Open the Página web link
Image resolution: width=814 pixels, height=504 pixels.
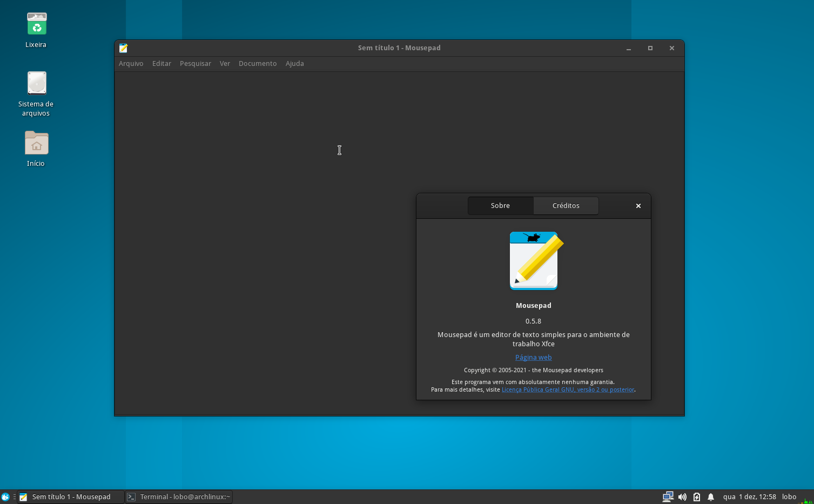tap(533, 357)
